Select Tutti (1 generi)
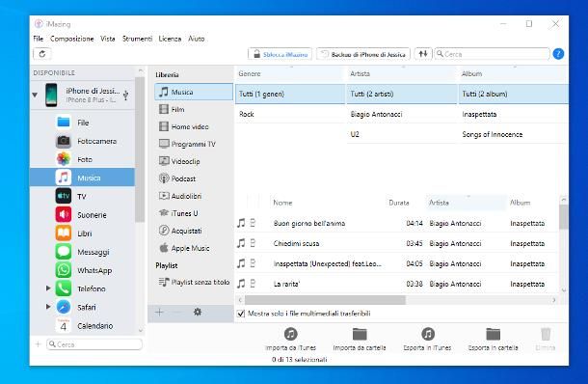The height and width of the screenshot is (384, 588). pos(290,94)
